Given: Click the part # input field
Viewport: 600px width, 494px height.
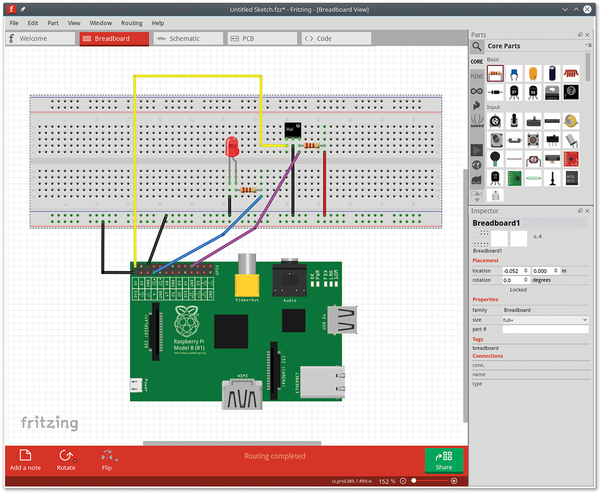Looking at the screenshot, I should [545, 329].
